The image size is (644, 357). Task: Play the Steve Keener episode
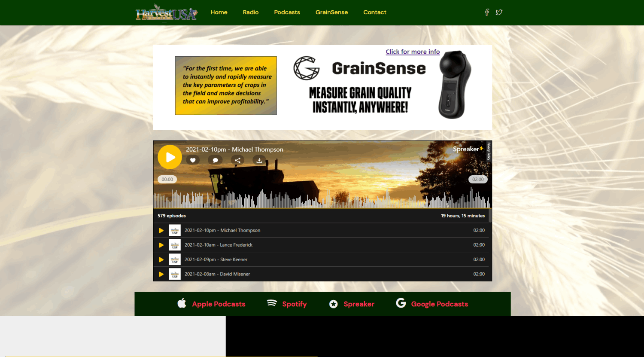161,259
